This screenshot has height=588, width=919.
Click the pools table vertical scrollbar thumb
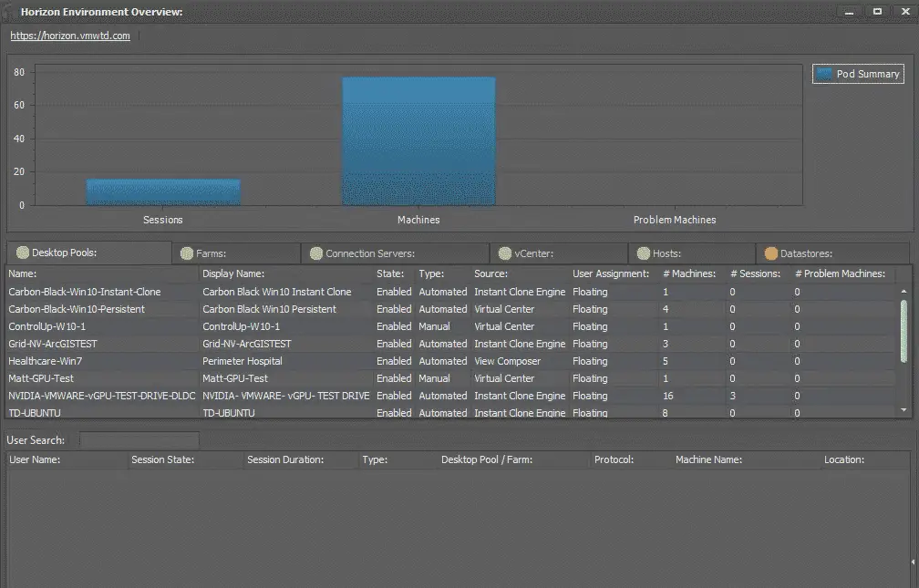(904, 331)
